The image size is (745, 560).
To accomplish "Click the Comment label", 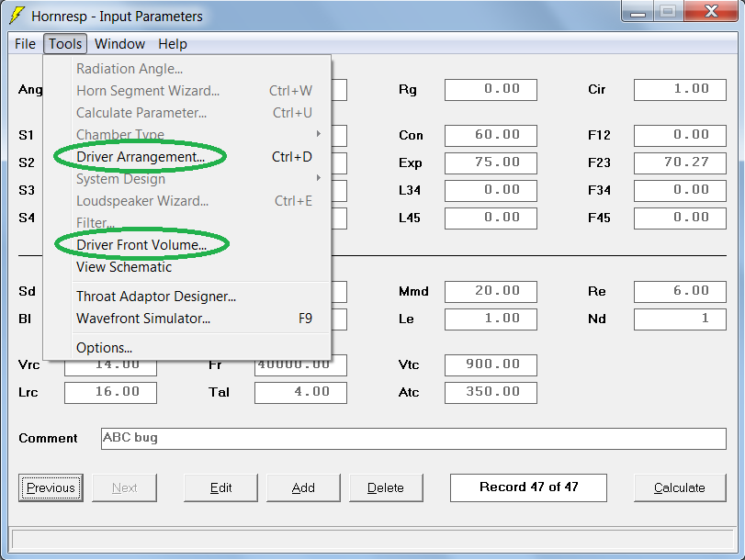I will point(48,438).
